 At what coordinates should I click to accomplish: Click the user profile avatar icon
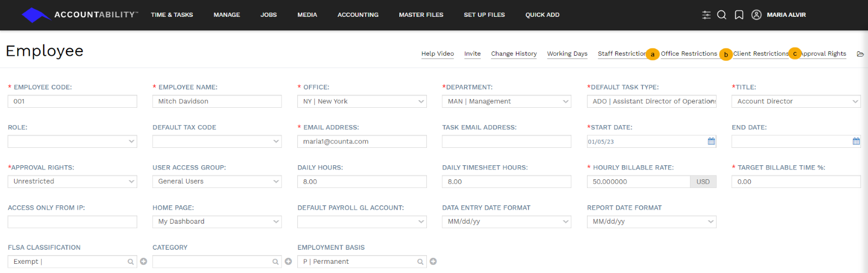point(756,15)
